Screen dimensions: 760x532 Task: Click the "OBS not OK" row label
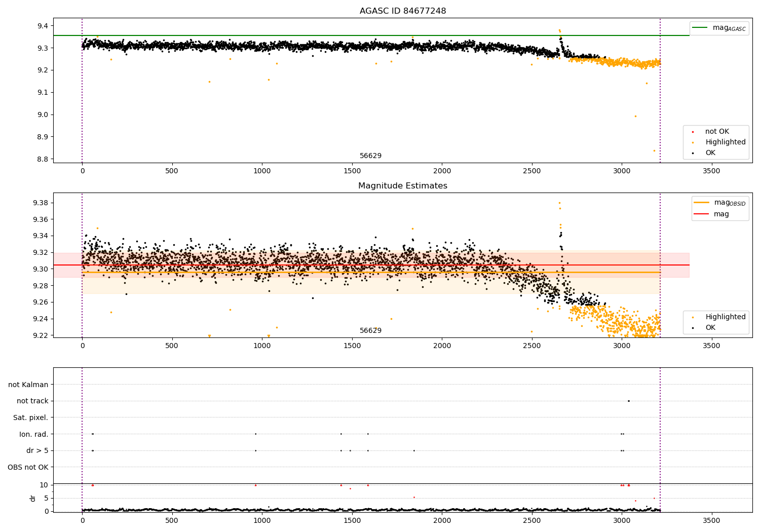[x=28, y=467]
